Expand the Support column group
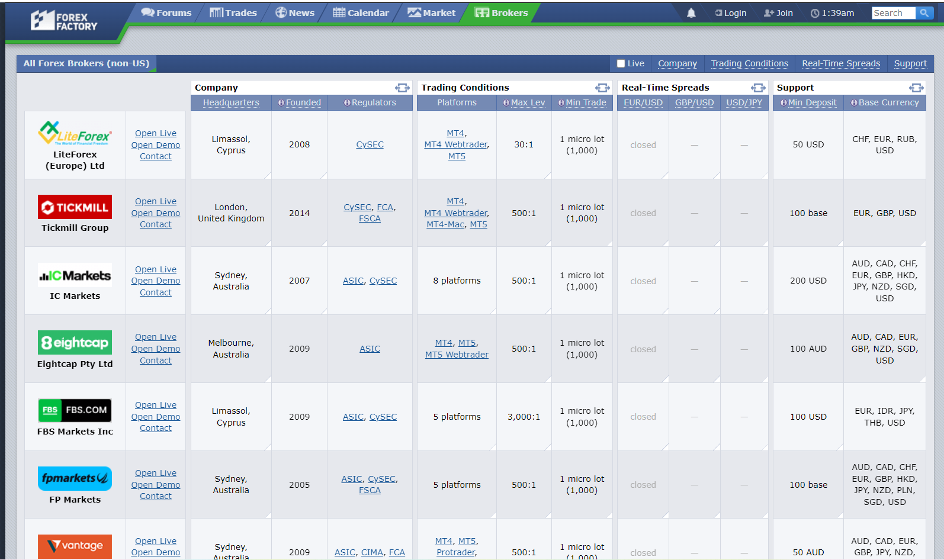944x560 pixels. 917,88
